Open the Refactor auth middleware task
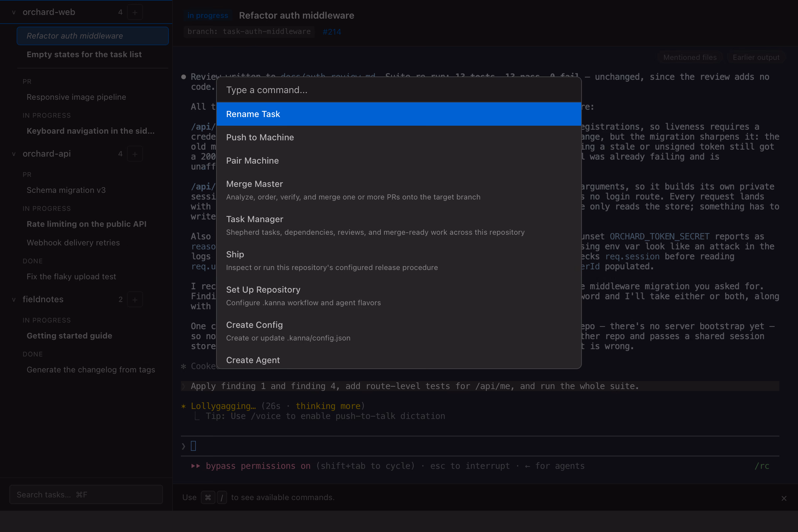Viewport: 798px width, 532px height. (x=93, y=36)
